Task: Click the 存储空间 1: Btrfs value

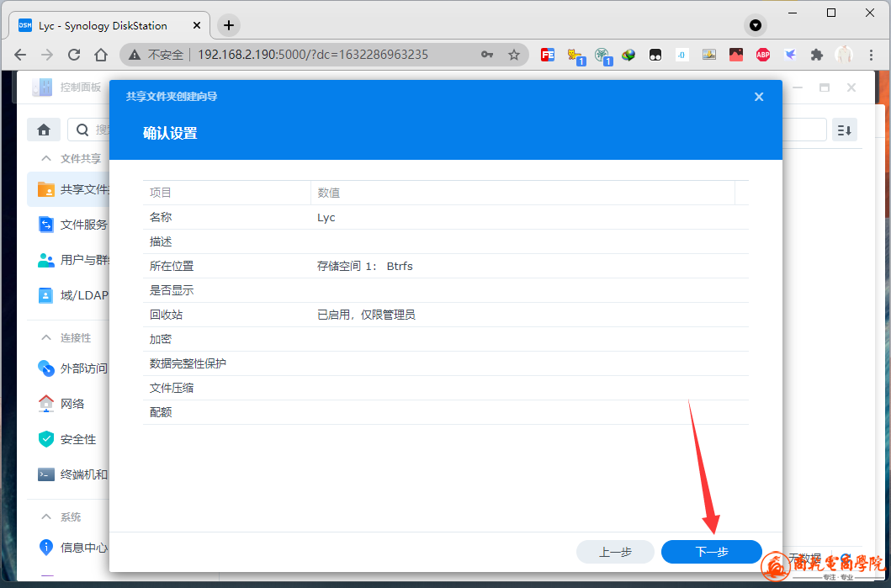Action: 365,266
